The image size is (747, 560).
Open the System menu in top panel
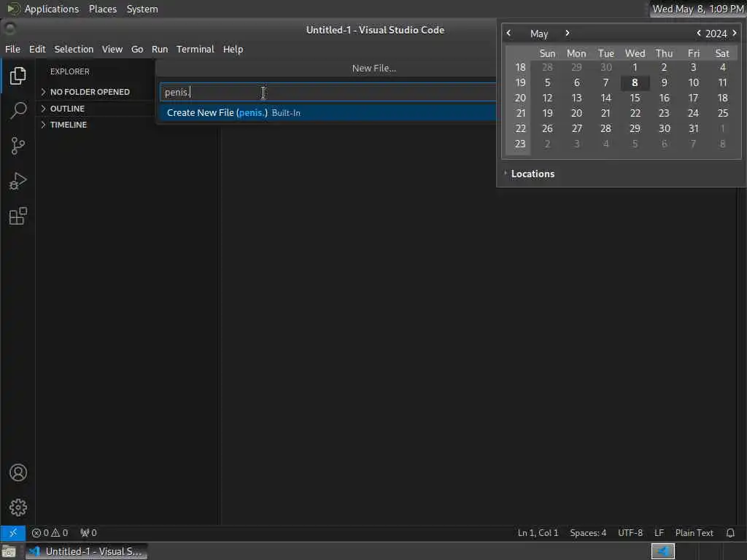(142, 9)
